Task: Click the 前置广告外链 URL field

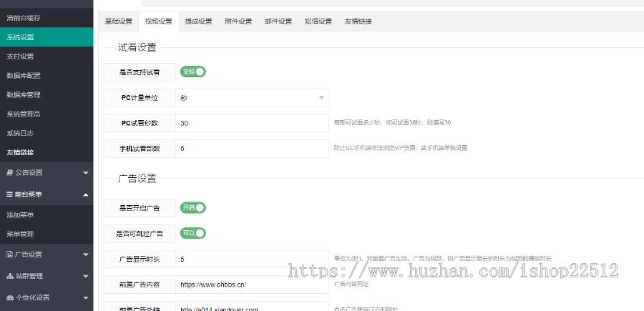Action: (252, 307)
